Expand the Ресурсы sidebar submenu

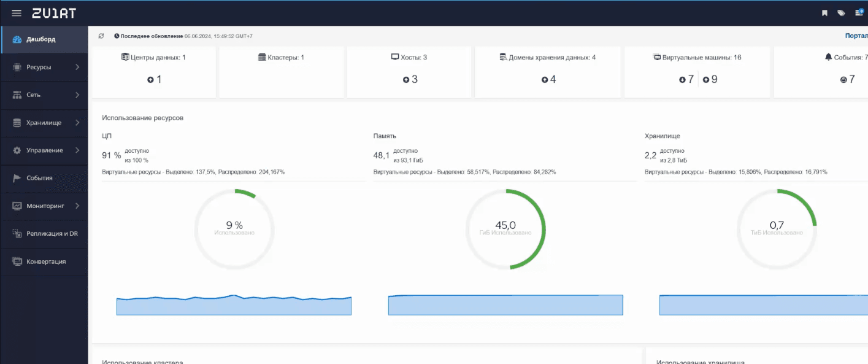point(77,68)
